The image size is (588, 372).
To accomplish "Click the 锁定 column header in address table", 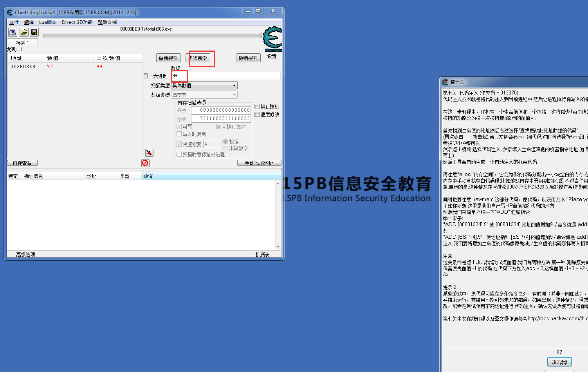I will (14, 176).
